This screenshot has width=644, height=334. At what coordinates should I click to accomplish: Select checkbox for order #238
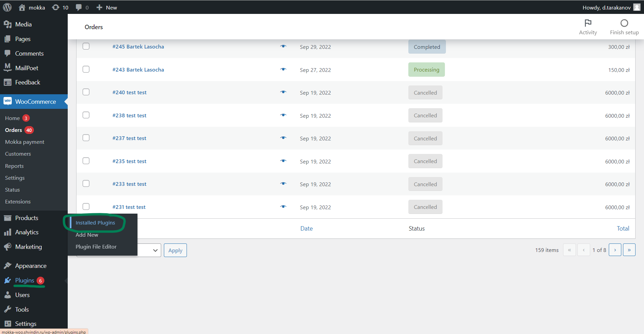[x=86, y=115]
